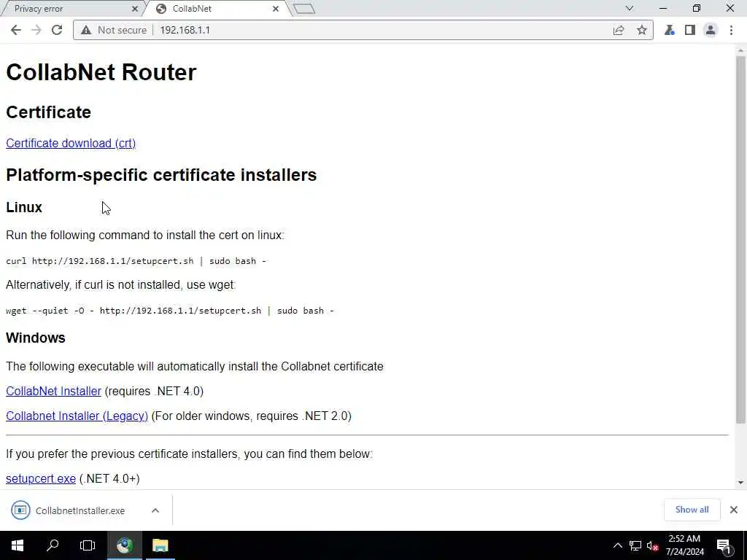Close the CollabNet tab
The width and height of the screenshot is (747, 560).
pos(275,9)
